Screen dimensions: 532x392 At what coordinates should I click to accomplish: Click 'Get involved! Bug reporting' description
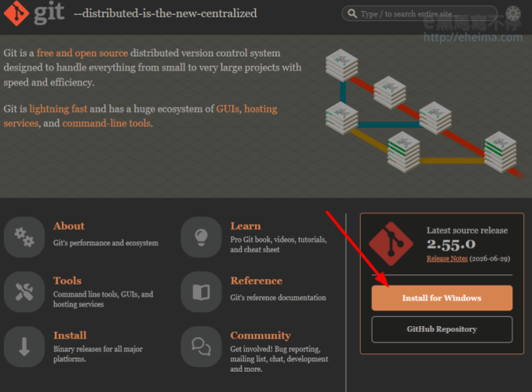[x=279, y=359]
